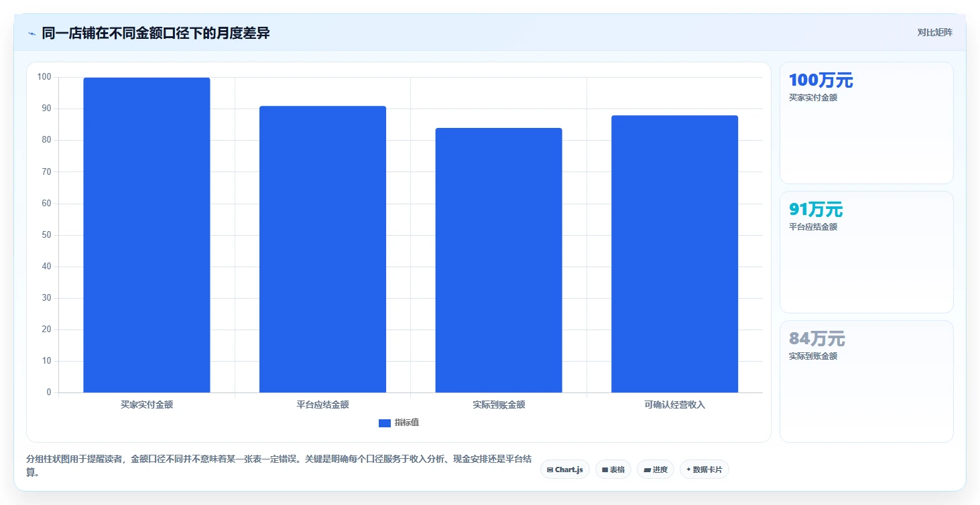The height and width of the screenshot is (505, 980).
Task: Open the 84万元 data card
Action: click(x=866, y=381)
